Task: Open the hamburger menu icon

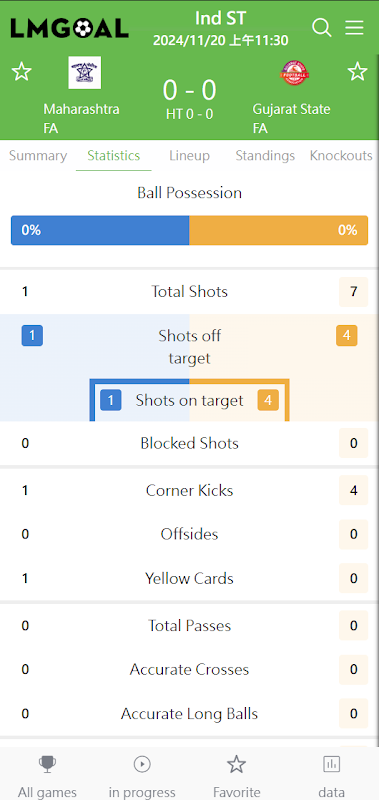Action: 355,28
